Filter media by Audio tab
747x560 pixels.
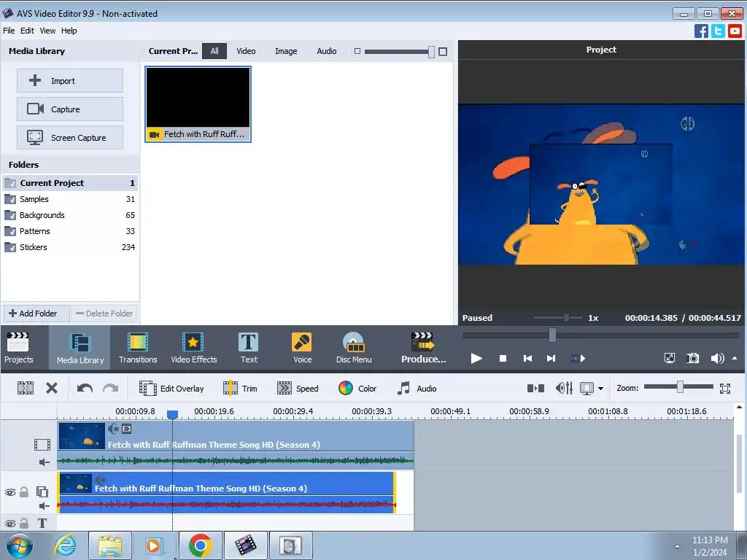coord(326,51)
